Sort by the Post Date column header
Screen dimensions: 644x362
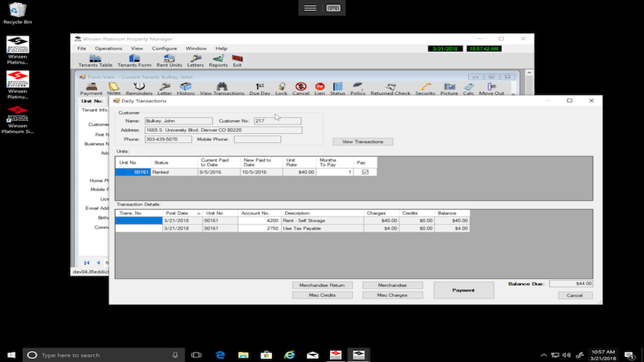point(182,214)
